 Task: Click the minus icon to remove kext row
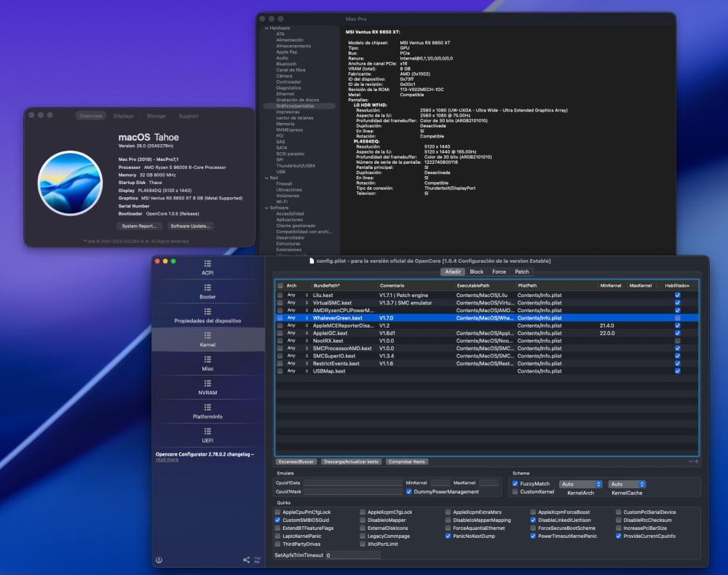(x=691, y=461)
